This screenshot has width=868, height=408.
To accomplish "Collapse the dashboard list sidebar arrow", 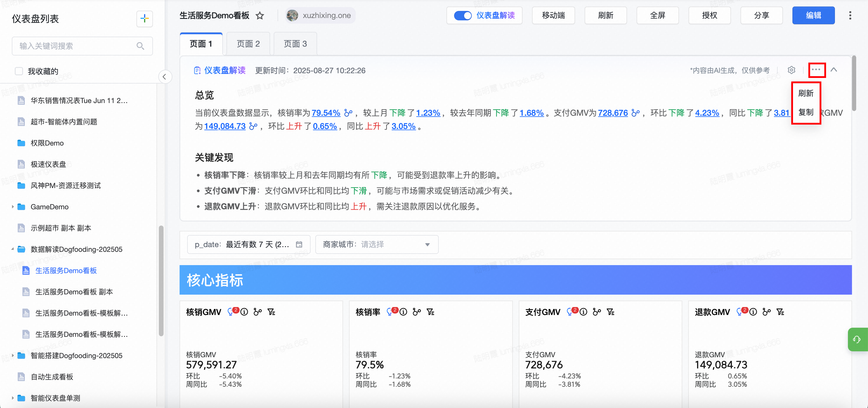I will point(164,77).
